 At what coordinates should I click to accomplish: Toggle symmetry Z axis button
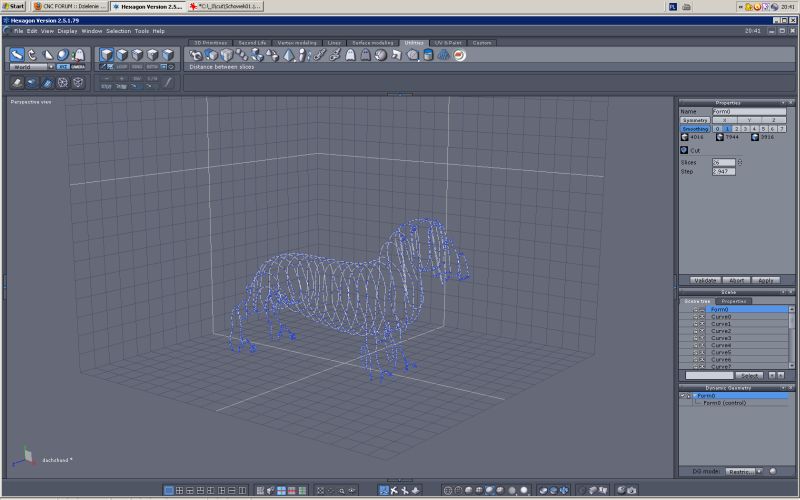click(773, 120)
